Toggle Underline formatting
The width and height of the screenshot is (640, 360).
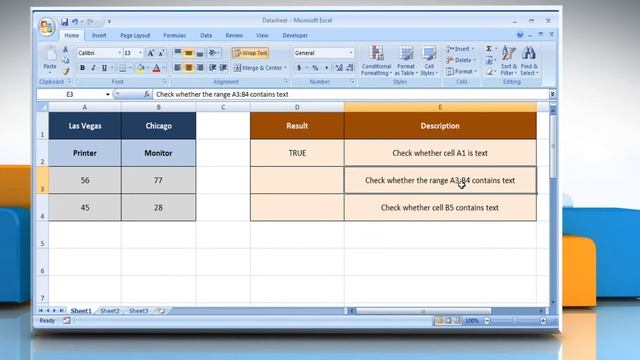click(x=104, y=68)
